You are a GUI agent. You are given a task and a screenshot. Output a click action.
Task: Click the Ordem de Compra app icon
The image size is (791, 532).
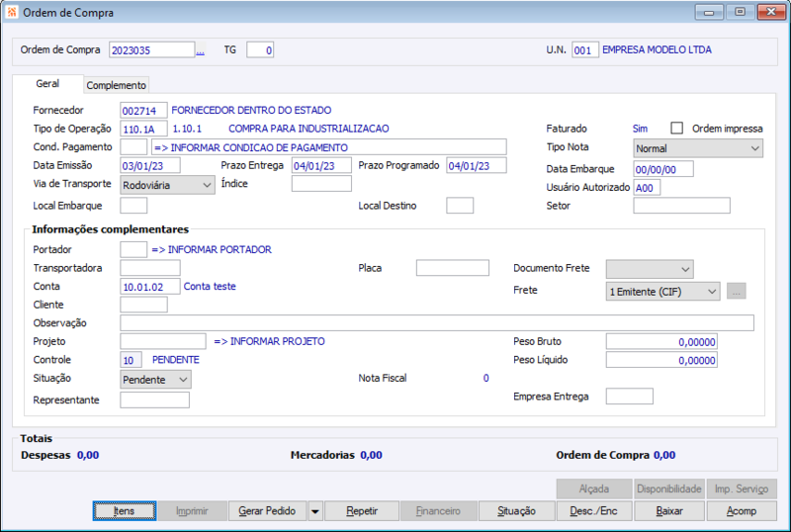[11, 12]
